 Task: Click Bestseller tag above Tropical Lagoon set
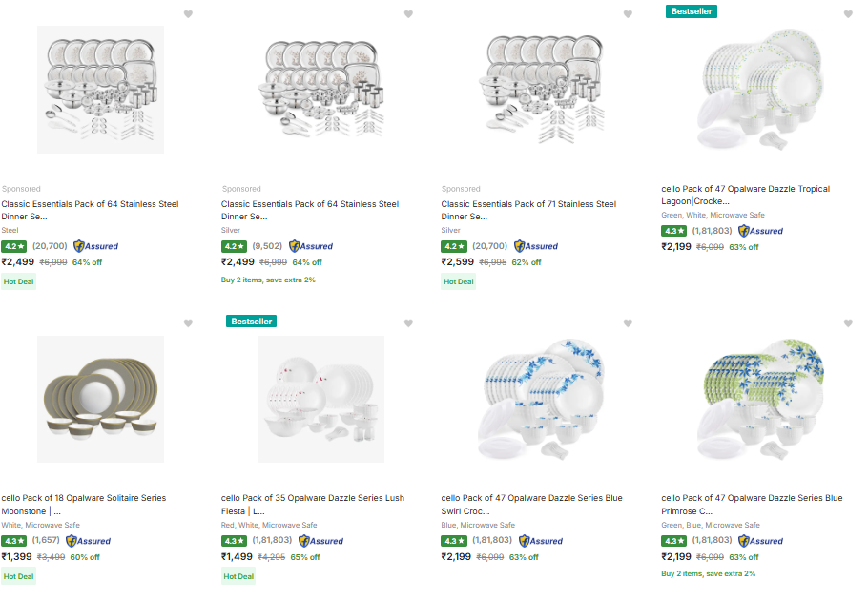click(x=691, y=11)
